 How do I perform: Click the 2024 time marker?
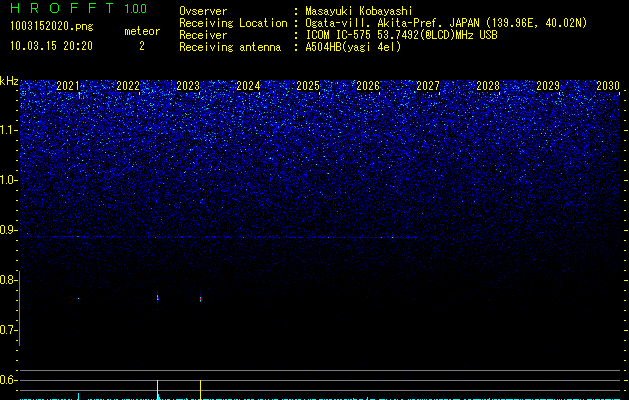[248, 86]
